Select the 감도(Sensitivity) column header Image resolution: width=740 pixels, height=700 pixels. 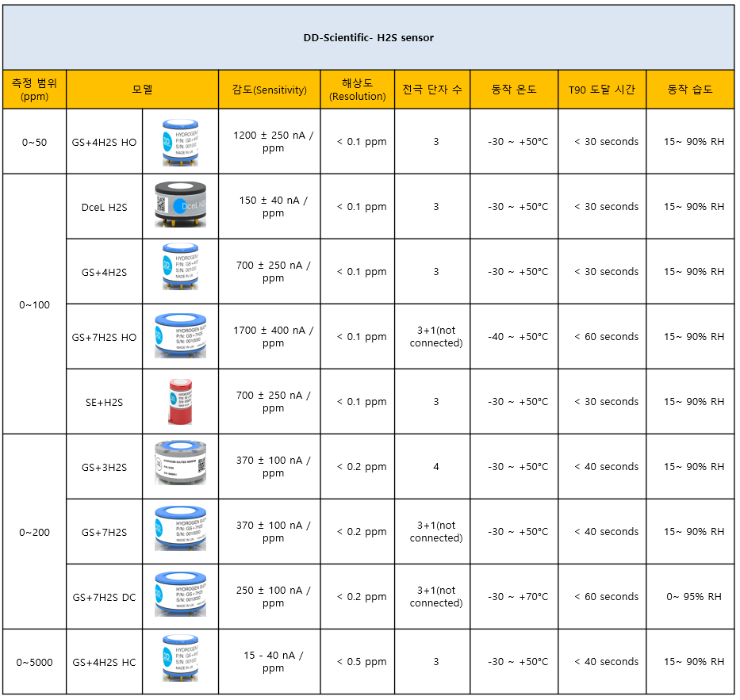click(x=270, y=90)
